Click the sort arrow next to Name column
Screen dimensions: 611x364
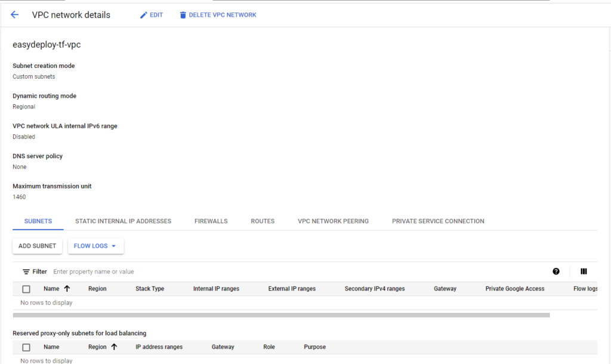point(66,288)
